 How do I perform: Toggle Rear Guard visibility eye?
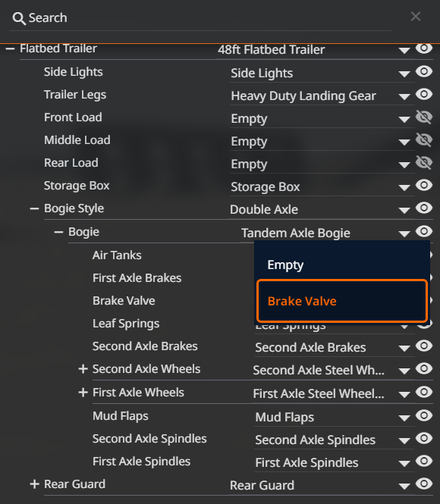424,484
